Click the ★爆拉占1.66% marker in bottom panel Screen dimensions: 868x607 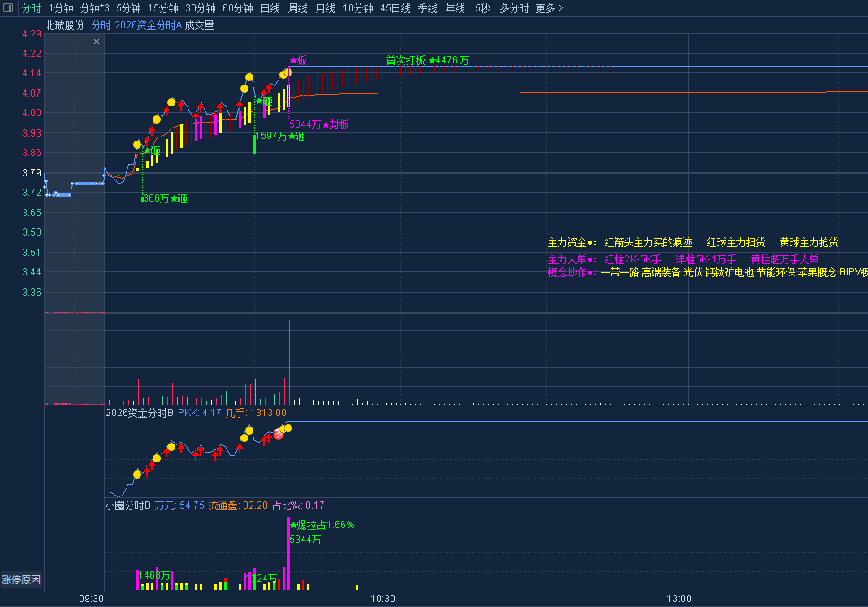[322, 525]
